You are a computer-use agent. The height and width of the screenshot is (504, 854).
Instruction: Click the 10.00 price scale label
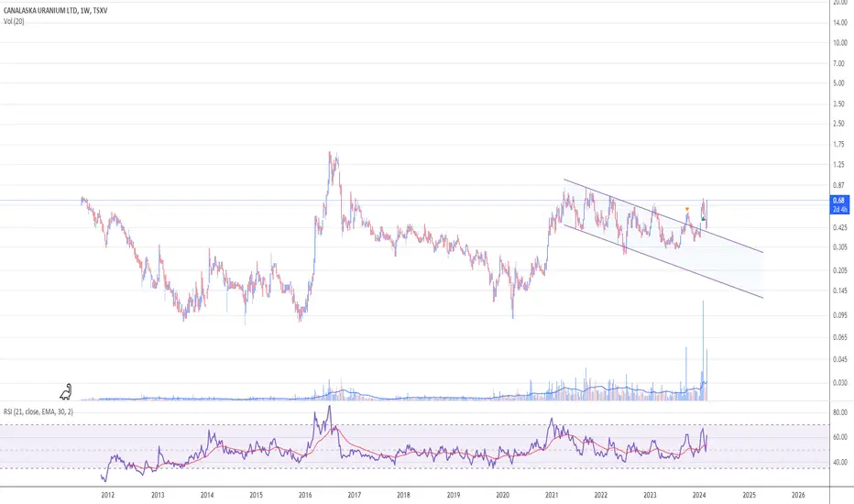(x=840, y=43)
